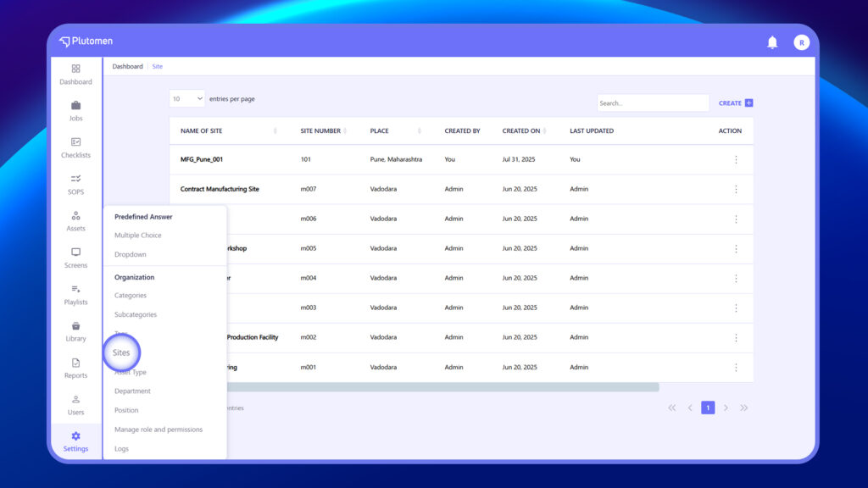Open action menu for m002 row
This screenshot has height=488, width=868.
[736, 337]
